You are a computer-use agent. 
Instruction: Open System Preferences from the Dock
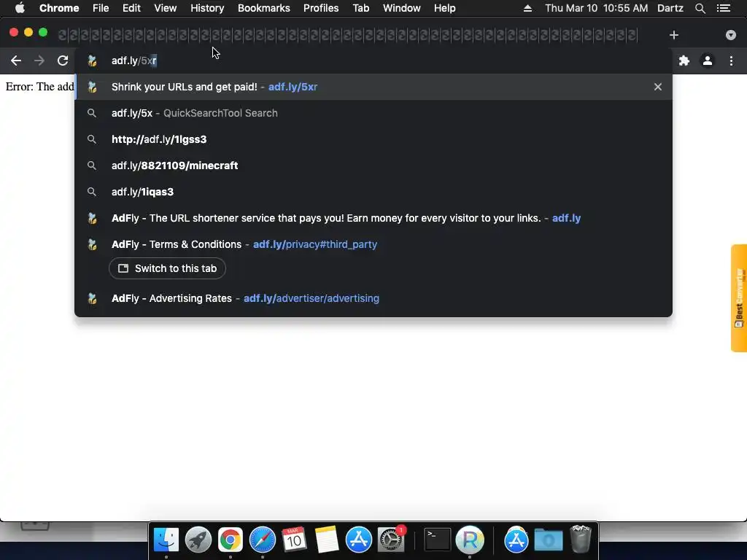click(391, 540)
